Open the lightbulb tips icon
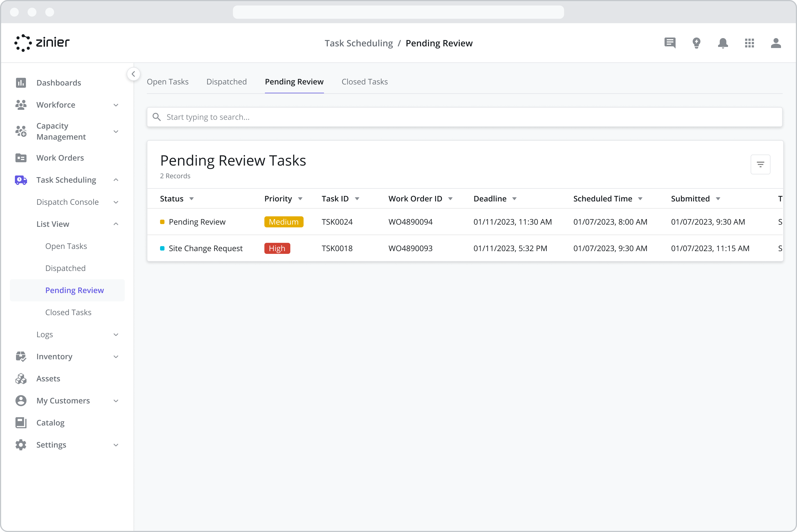Viewport: 797px width, 532px height. click(696, 43)
